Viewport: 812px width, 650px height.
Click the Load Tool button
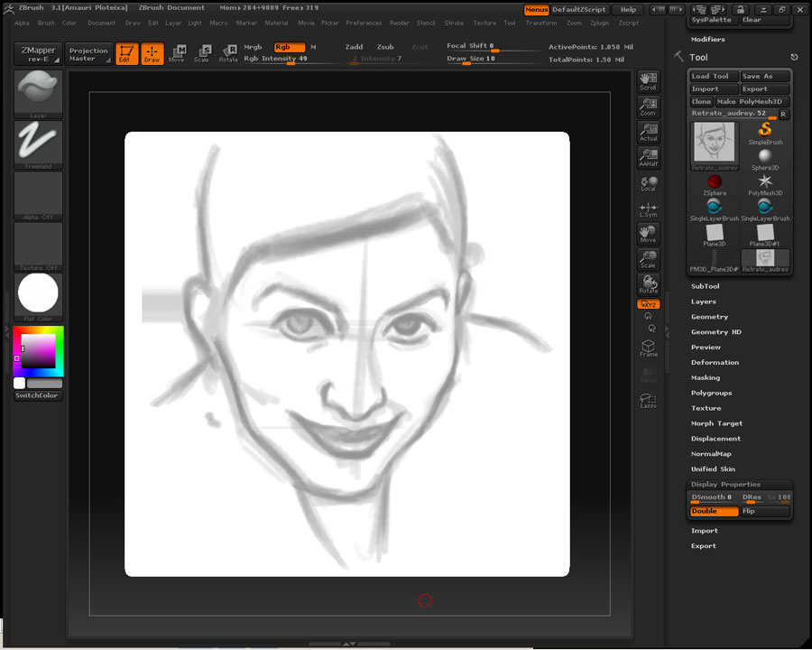[713, 76]
